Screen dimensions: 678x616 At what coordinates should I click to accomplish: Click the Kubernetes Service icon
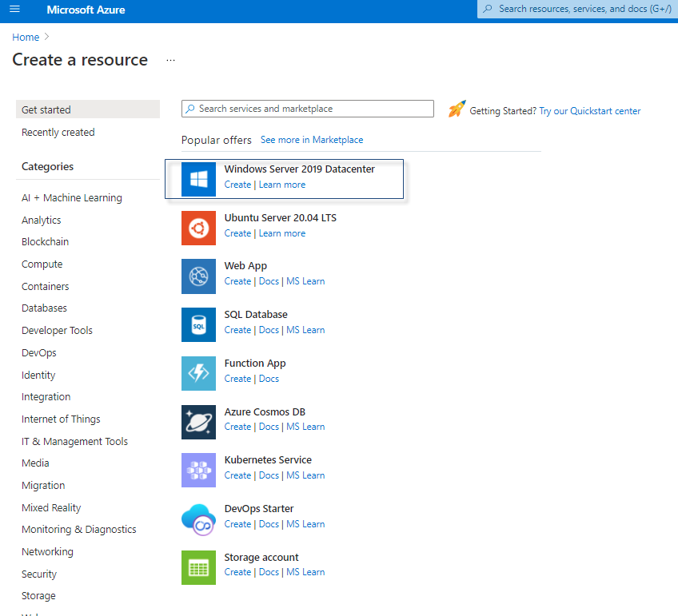pos(198,471)
